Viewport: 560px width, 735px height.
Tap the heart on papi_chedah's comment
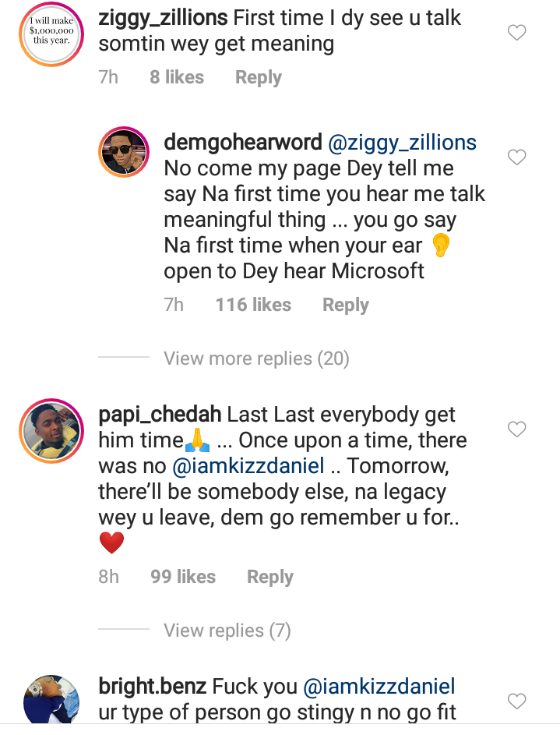point(516,429)
